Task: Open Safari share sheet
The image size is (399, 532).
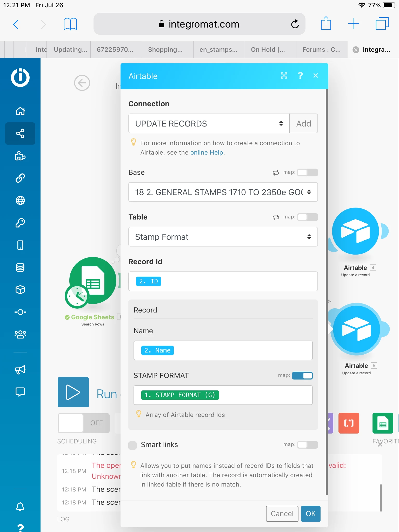Action: (326, 23)
